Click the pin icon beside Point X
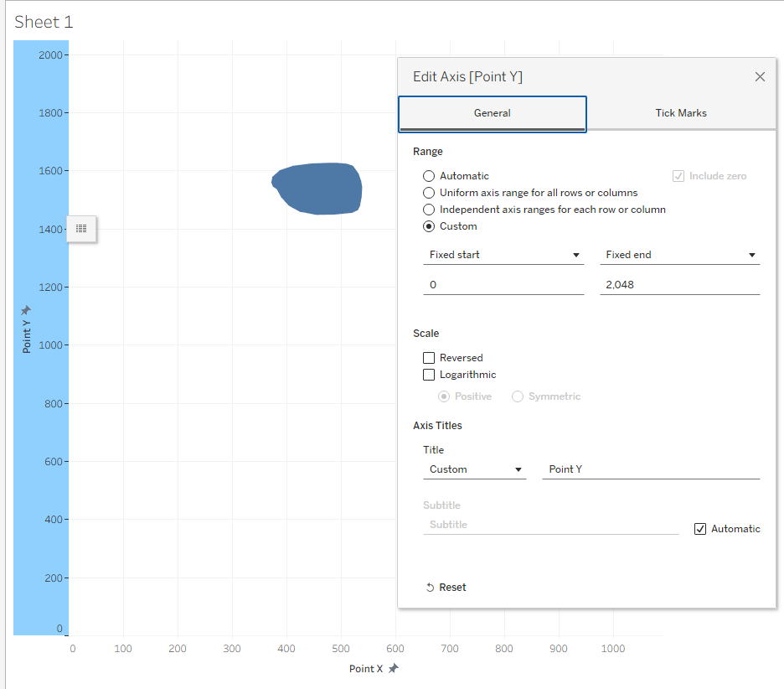This screenshot has height=689, width=784. [x=393, y=668]
